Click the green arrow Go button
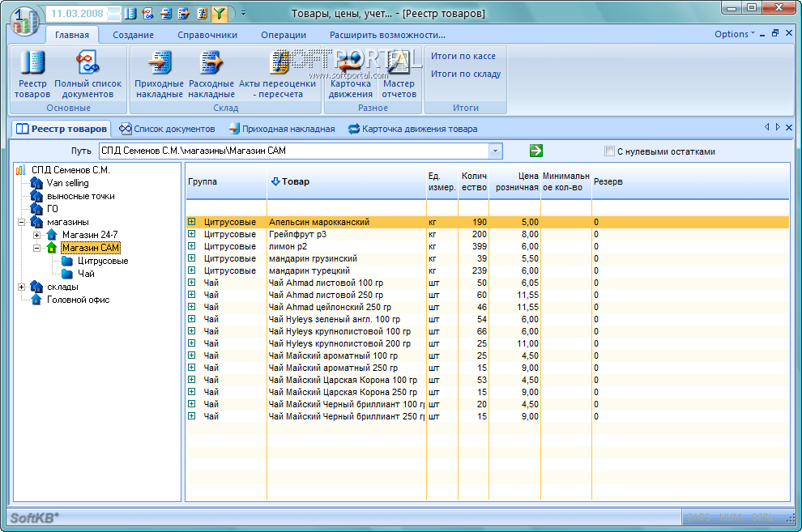802x532 pixels. (x=535, y=151)
